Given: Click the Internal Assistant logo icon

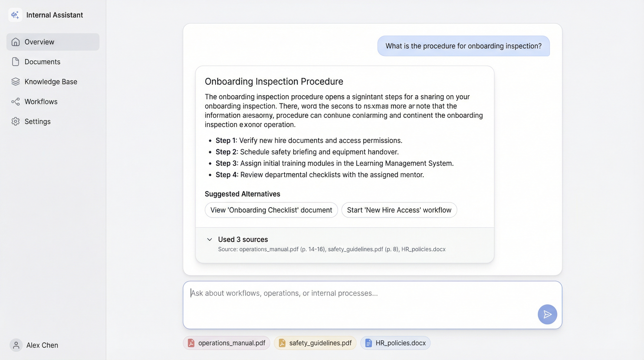Looking at the screenshot, I should [15, 15].
